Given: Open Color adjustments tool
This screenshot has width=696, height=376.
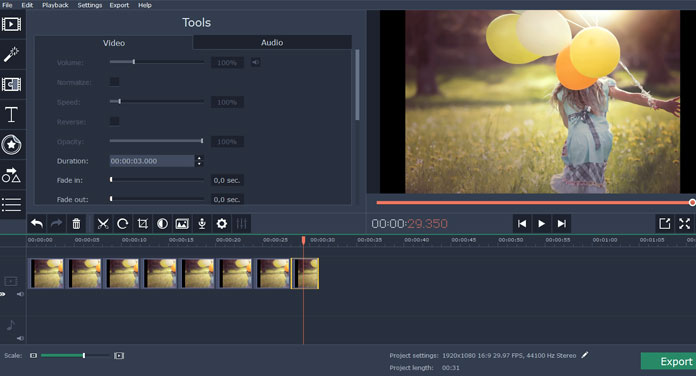Looking at the screenshot, I should [162, 224].
